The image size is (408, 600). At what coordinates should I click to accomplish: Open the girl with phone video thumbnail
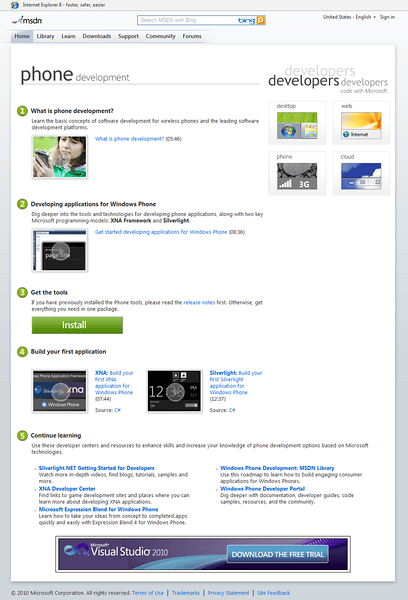point(60,157)
